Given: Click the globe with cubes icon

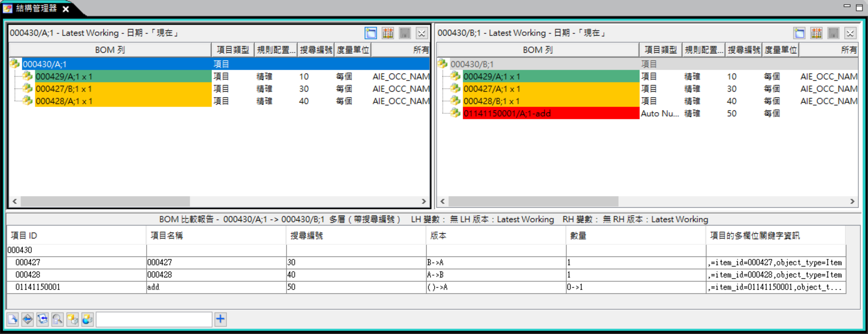Looking at the screenshot, I should (87, 319).
